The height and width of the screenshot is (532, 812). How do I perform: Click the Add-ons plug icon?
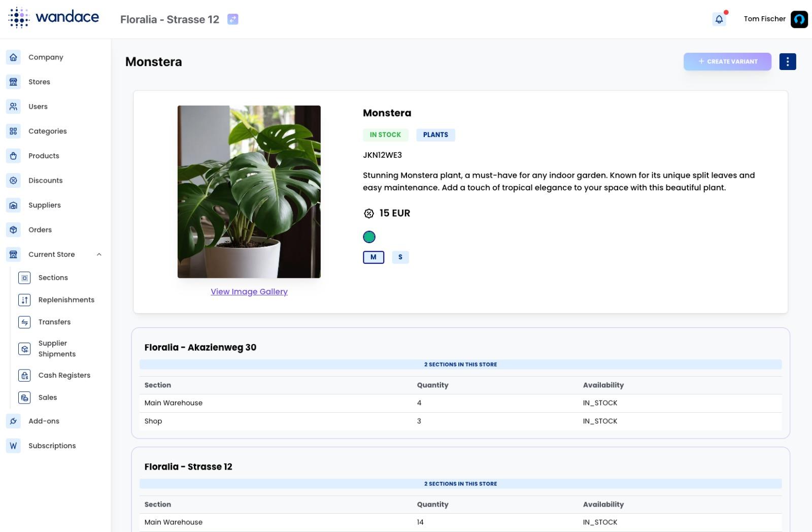pos(14,421)
